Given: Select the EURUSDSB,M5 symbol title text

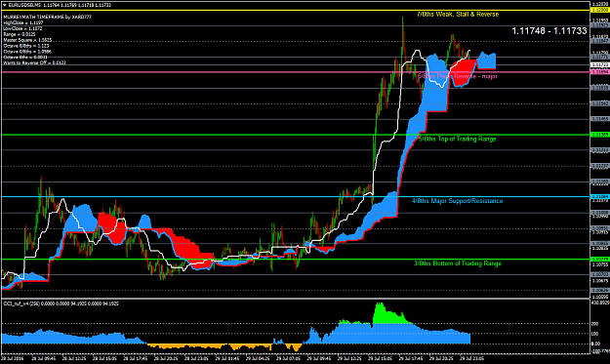Looking at the screenshot, I should pos(24,5).
